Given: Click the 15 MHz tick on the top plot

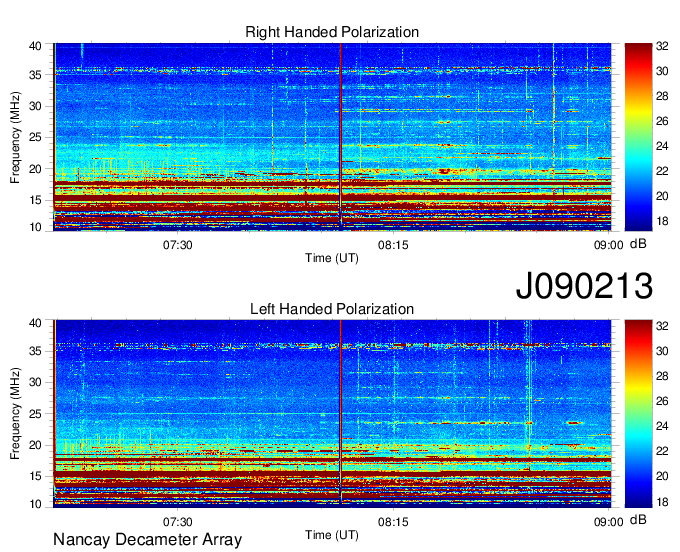Looking at the screenshot, I should click(x=35, y=200).
